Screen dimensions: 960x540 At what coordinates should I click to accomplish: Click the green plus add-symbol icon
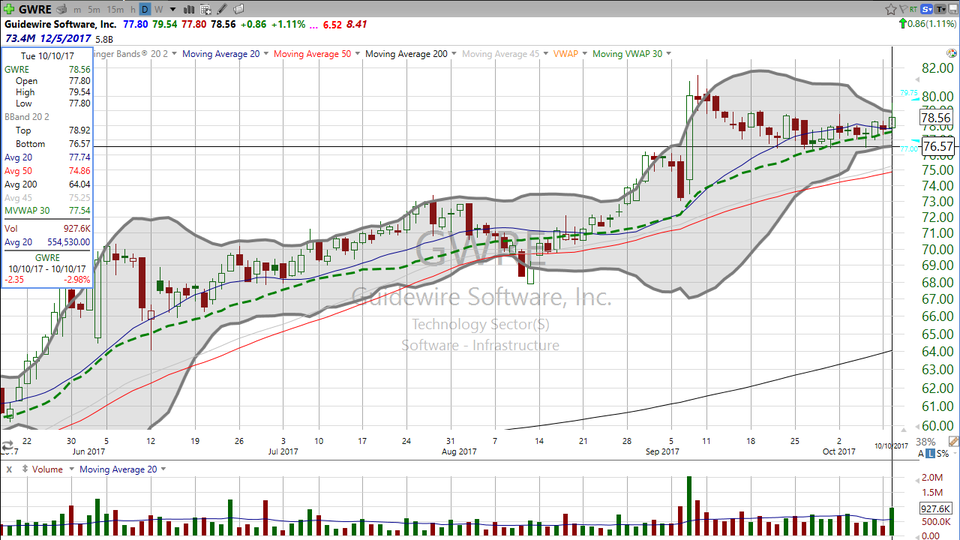9,9
